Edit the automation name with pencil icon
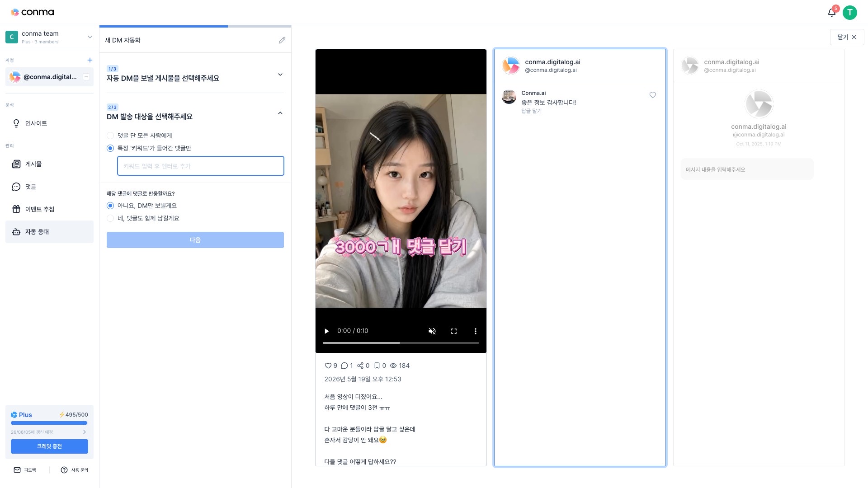The height and width of the screenshot is (488, 868). pyautogui.click(x=282, y=40)
